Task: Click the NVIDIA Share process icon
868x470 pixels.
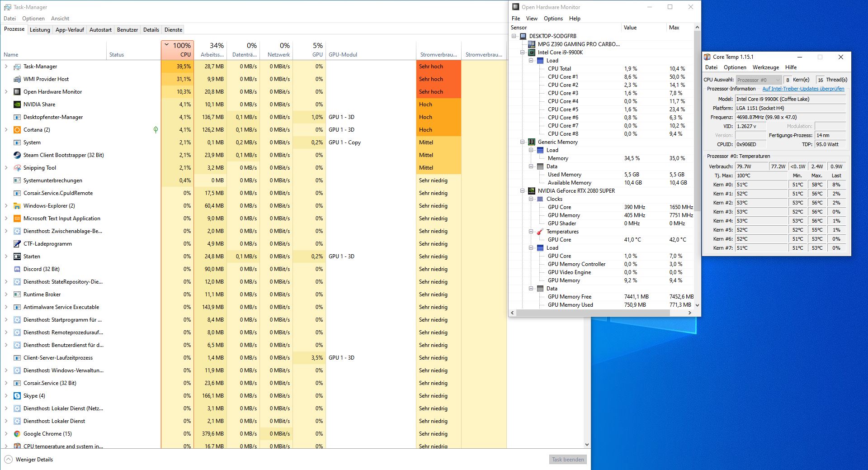Action: [17, 104]
